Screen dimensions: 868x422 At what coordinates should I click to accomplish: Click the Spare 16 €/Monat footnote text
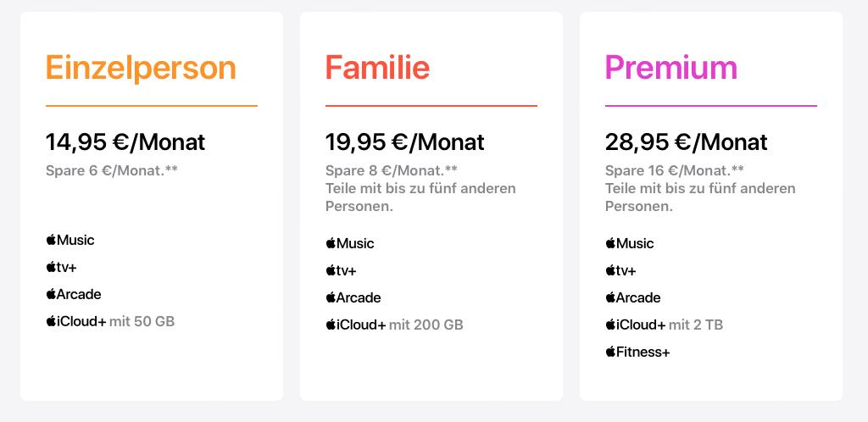pyautogui.click(x=675, y=170)
